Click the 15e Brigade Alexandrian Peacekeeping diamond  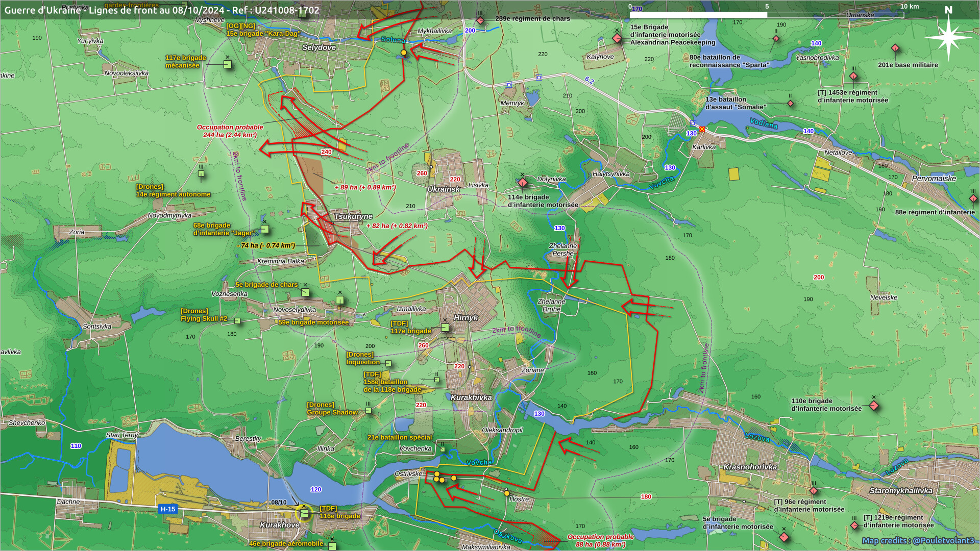point(617,38)
